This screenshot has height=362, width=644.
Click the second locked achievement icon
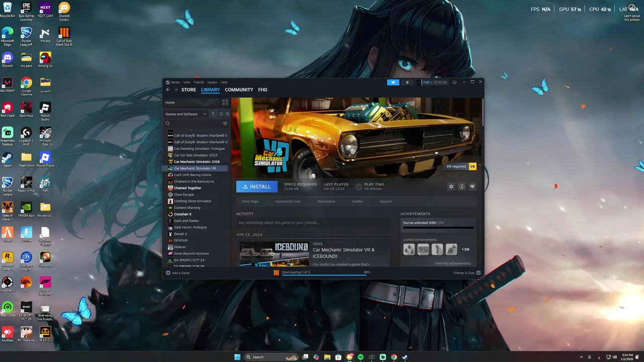[423, 249]
